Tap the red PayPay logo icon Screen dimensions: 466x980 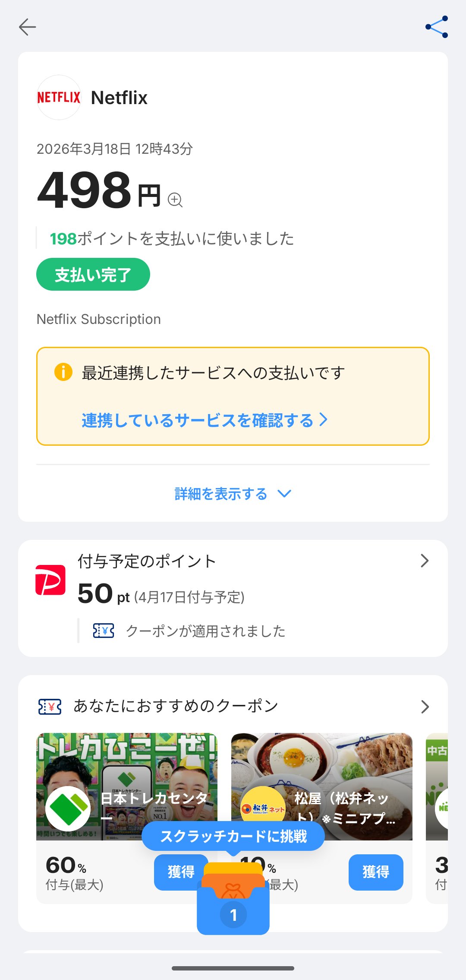tap(50, 580)
